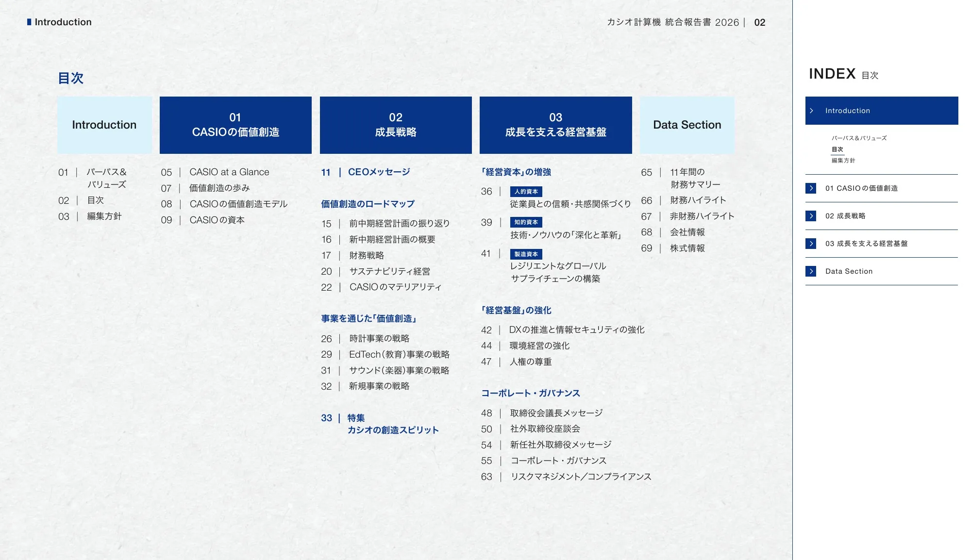Open 財務戦略 page 17
The image size is (971, 560).
tap(352, 256)
